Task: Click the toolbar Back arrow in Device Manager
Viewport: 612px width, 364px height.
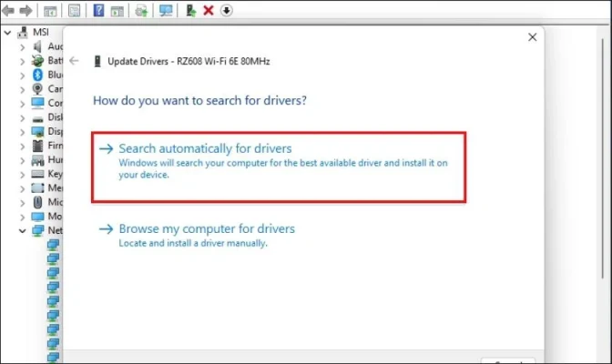Action: point(8,11)
